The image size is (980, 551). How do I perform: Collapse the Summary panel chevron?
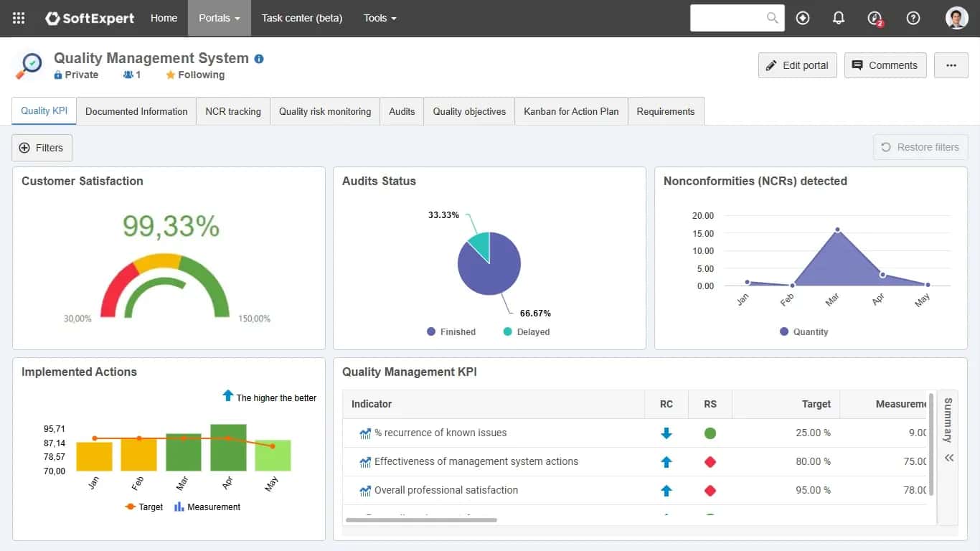point(949,458)
